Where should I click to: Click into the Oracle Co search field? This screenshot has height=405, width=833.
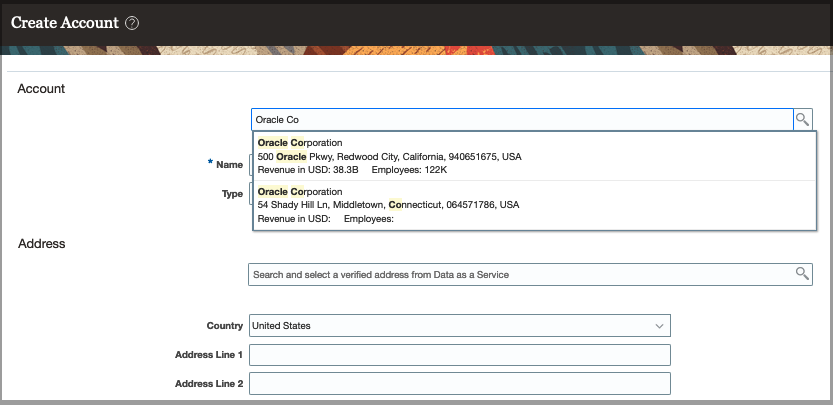click(x=522, y=120)
